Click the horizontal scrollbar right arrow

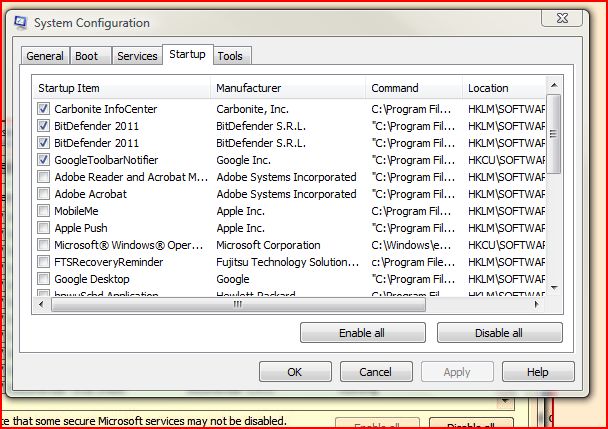537,304
